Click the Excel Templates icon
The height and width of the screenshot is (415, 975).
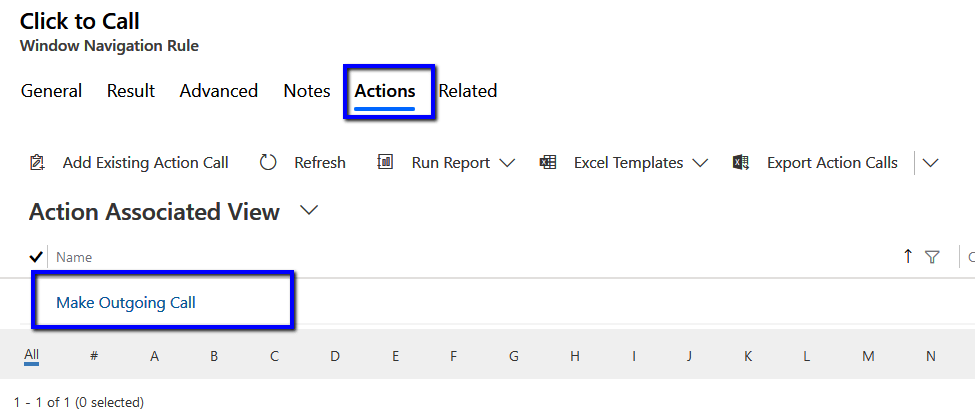click(547, 163)
